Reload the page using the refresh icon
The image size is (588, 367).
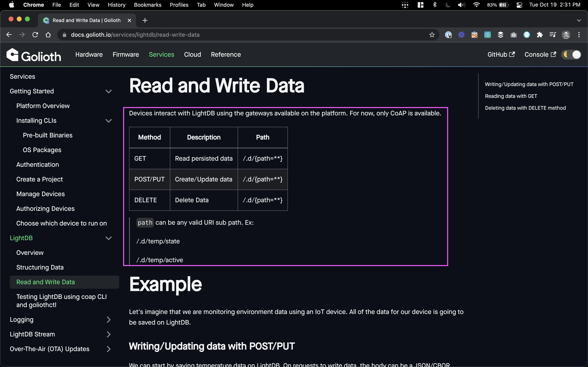coord(35,35)
